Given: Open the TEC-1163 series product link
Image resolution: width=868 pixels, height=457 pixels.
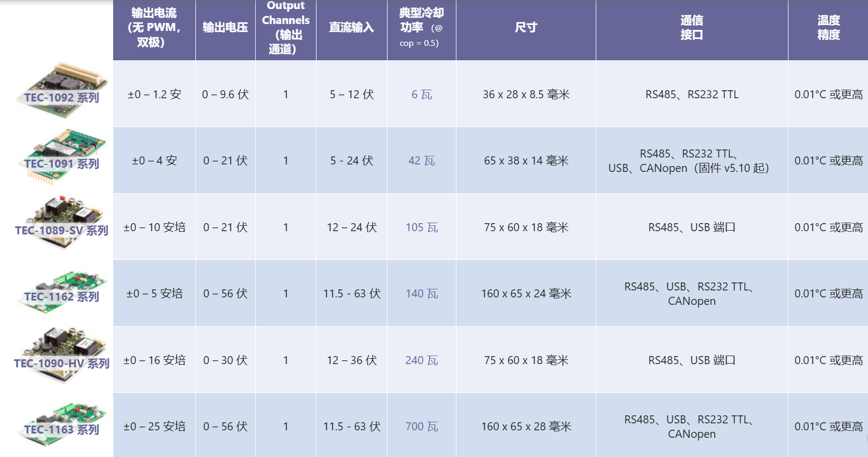Looking at the screenshot, I should point(62,430).
